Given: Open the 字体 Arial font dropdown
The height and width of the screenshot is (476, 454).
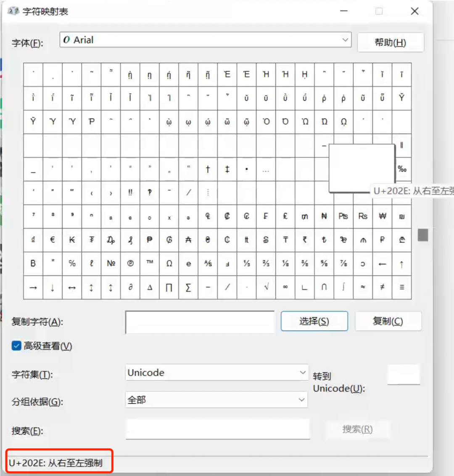Looking at the screenshot, I should tap(206, 40).
